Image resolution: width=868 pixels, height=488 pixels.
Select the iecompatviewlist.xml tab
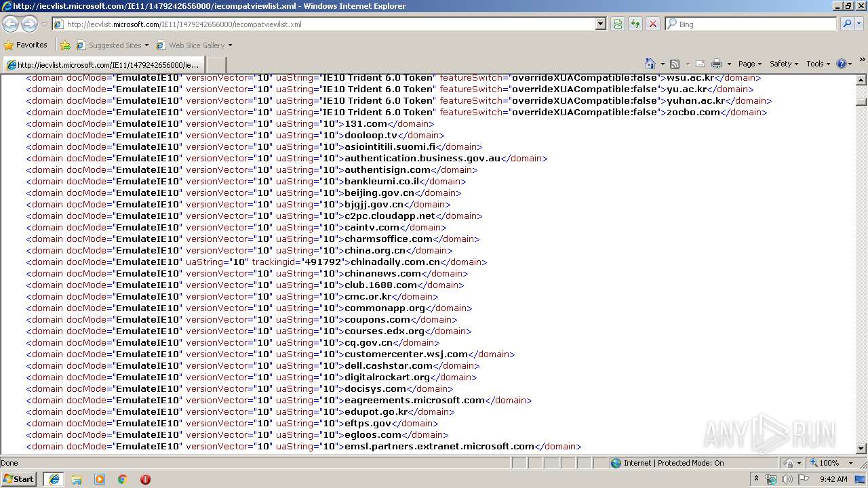(x=103, y=65)
